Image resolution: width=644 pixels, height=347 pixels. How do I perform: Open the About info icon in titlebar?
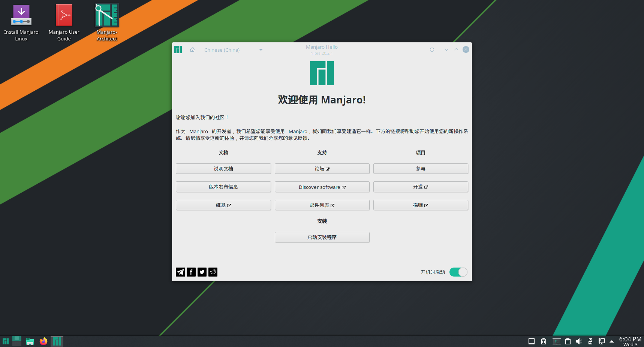(432, 49)
